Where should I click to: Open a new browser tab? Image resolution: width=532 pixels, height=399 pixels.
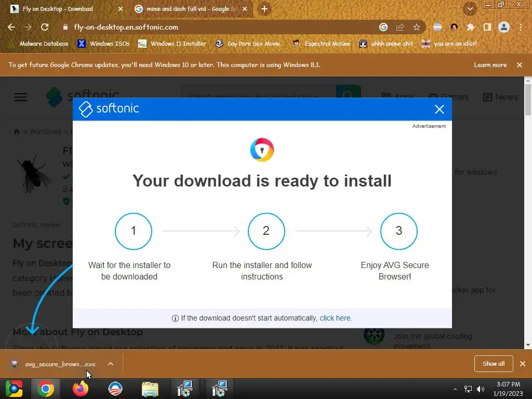[264, 9]
